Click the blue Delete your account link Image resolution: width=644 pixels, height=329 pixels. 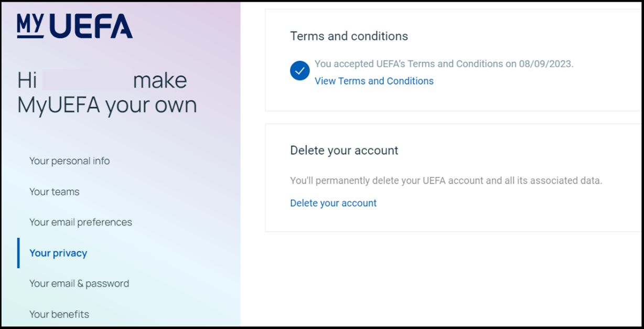[334, 203]
